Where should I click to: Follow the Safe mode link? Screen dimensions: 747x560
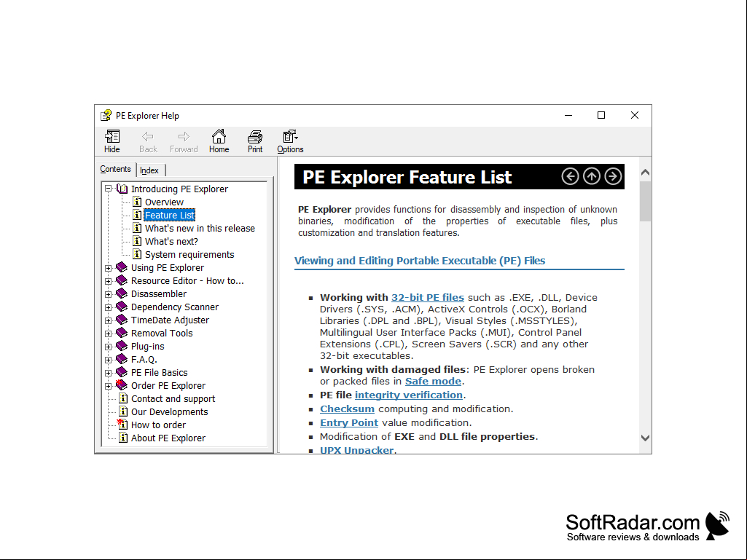point(433,381)
